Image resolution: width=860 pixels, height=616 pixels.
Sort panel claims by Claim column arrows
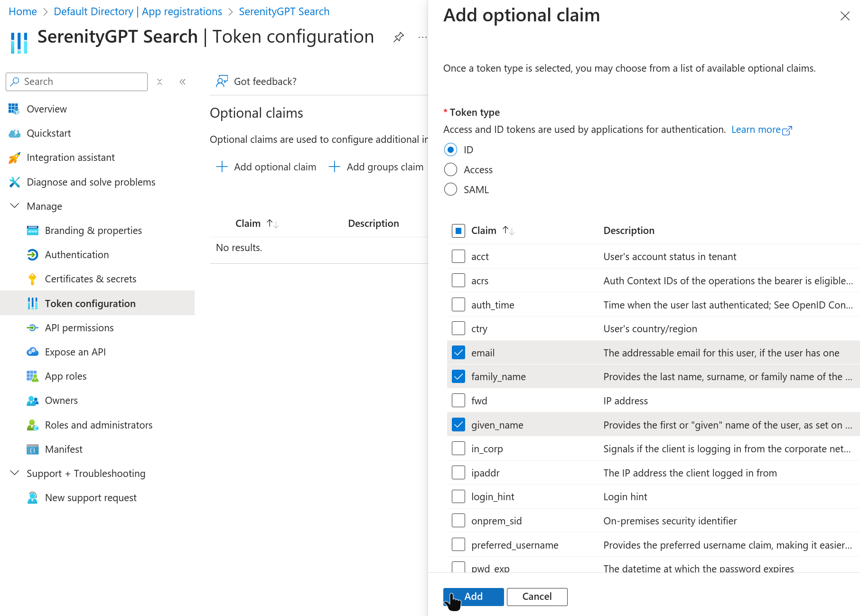click(509, 231)
